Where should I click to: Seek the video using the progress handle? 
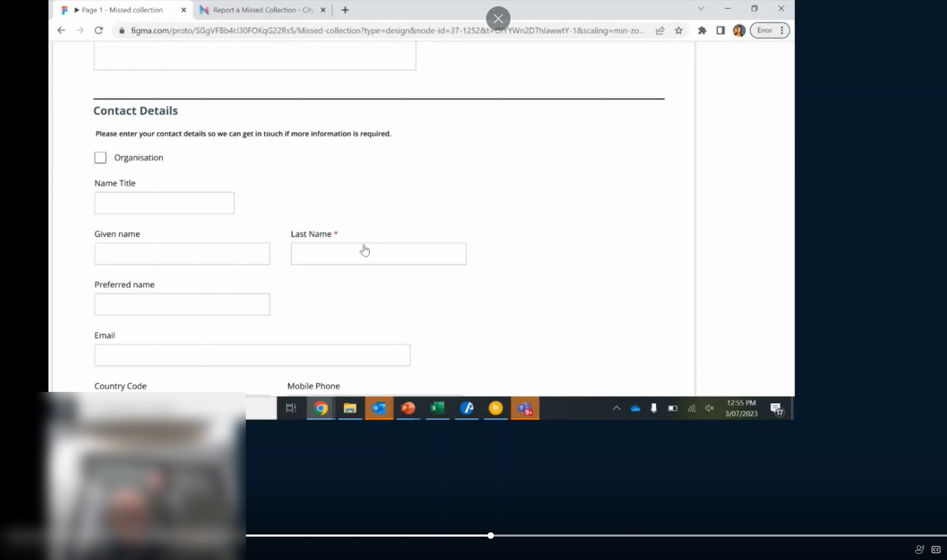491,536
